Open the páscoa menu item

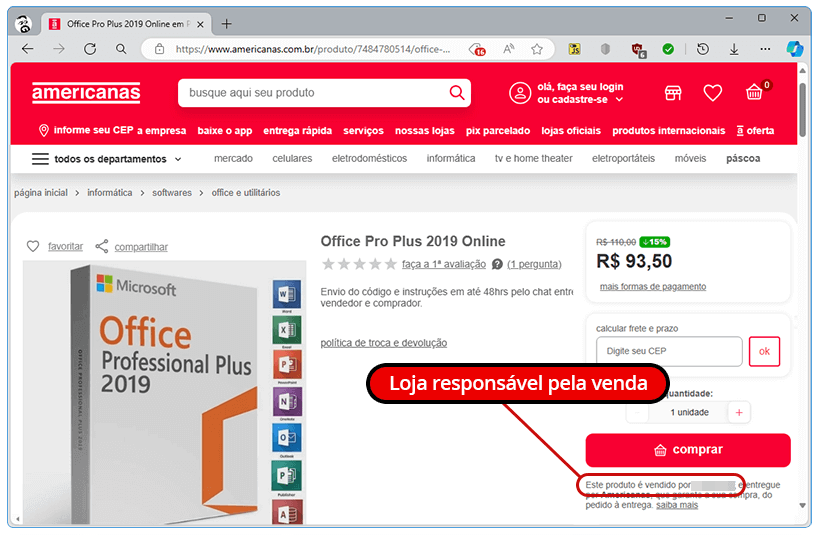click(x=743, y=158)
